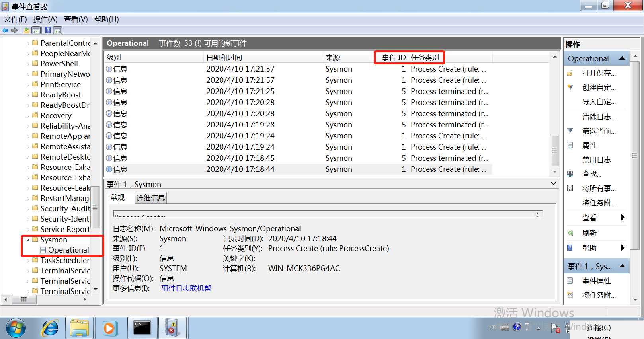Click the round help icon in the language bar

coord(517,327)
